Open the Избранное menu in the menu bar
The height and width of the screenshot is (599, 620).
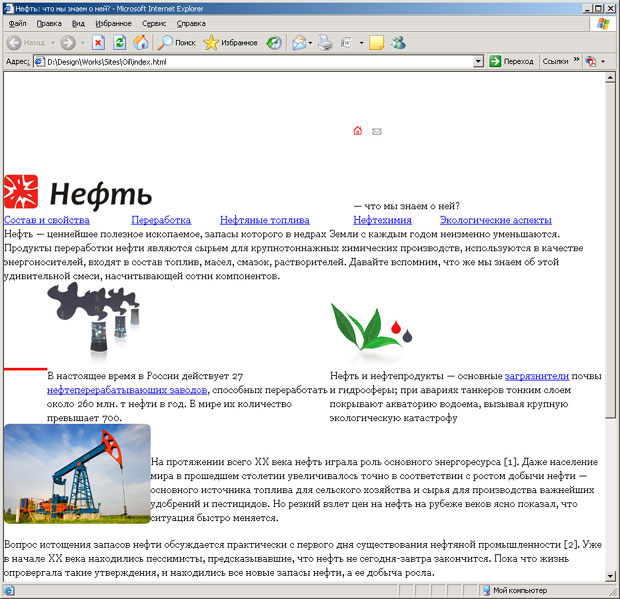113,24
